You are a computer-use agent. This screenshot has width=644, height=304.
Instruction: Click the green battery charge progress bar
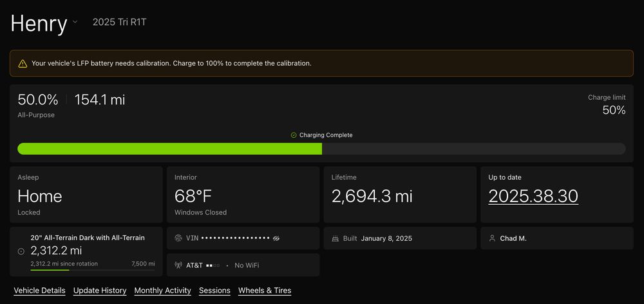(x=170, y=149)
